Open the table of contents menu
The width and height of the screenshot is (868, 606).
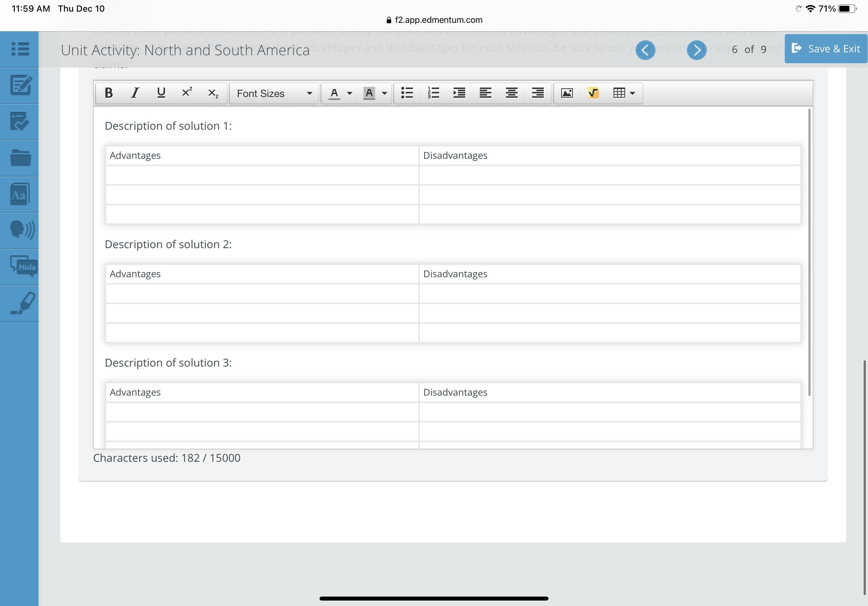20,49
